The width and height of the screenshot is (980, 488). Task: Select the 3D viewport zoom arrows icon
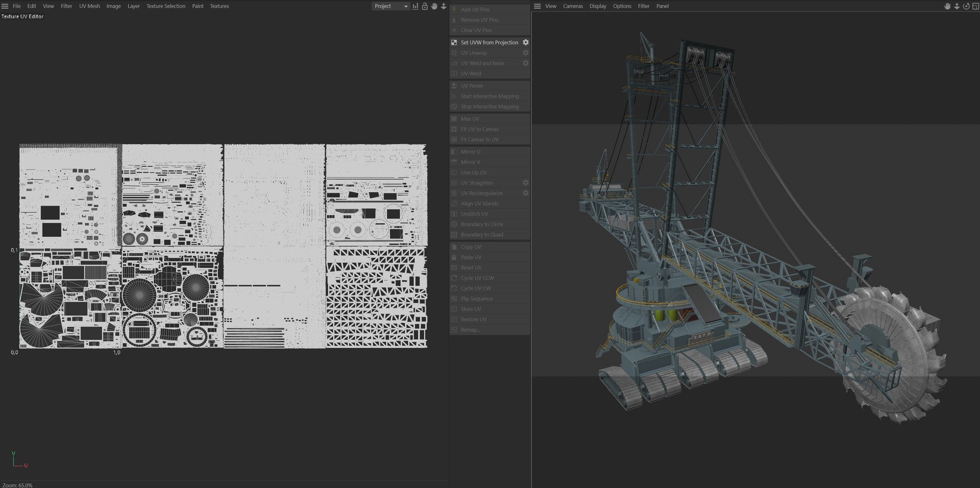pos(957,6)
